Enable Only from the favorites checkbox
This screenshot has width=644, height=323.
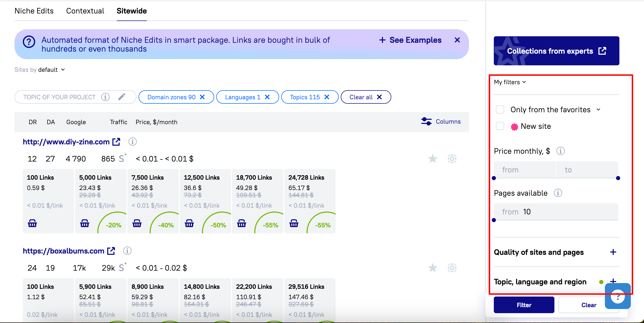(x=500, y=109)
